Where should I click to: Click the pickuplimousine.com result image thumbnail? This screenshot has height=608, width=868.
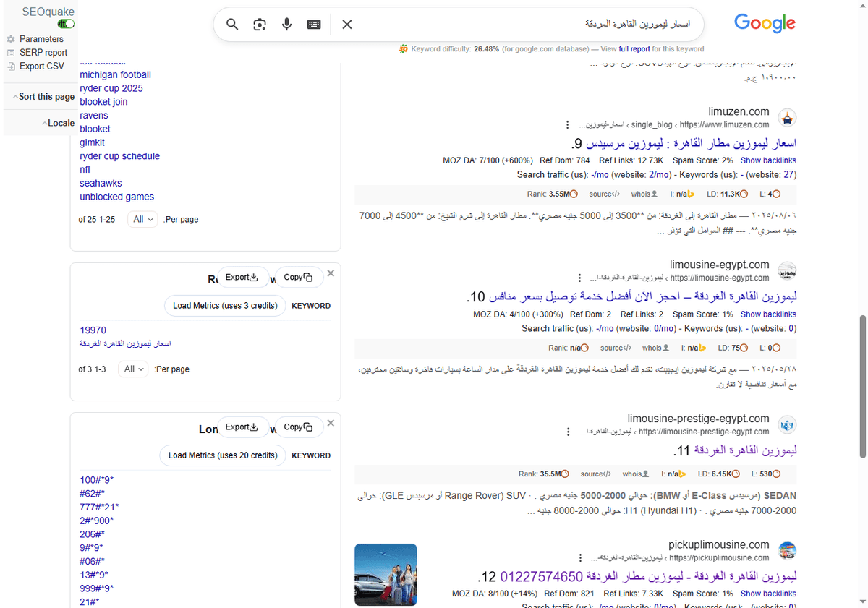click(386, 575)
